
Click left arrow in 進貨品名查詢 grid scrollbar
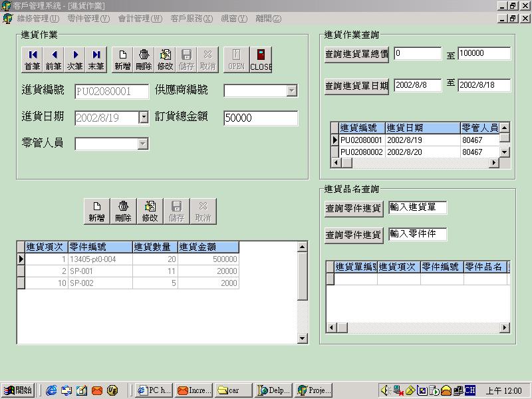[x=331, y=328]
